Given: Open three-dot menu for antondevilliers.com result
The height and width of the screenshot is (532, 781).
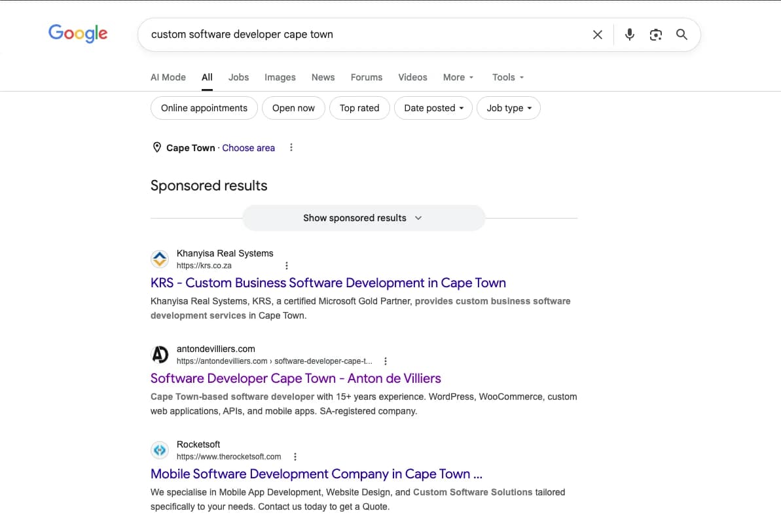Looking at the screenshot, I should coord(385,361).
